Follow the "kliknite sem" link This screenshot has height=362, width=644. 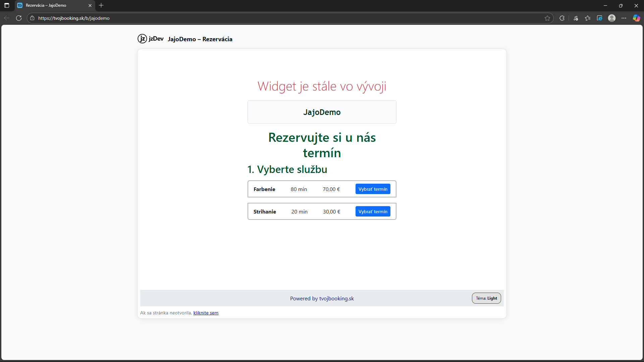click(206, 313)
